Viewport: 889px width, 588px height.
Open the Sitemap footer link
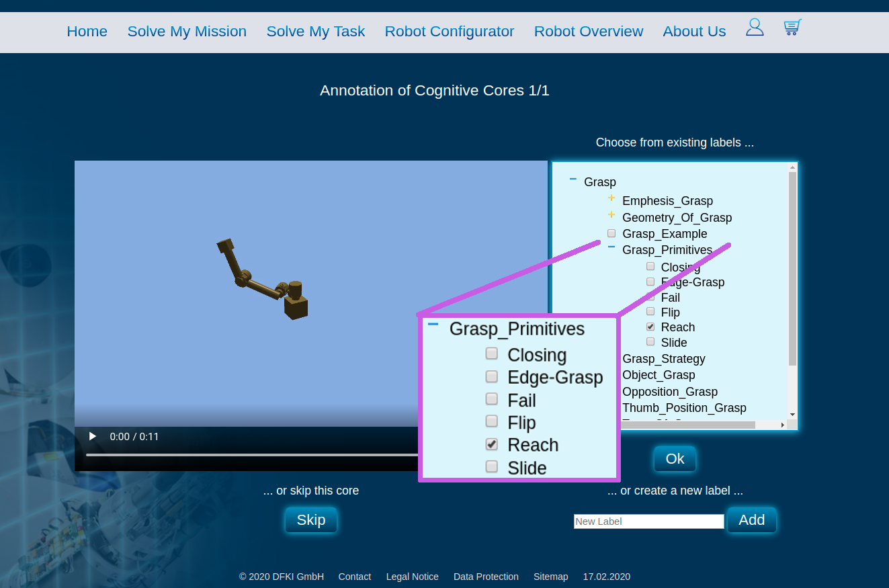(x=551, y=577)
